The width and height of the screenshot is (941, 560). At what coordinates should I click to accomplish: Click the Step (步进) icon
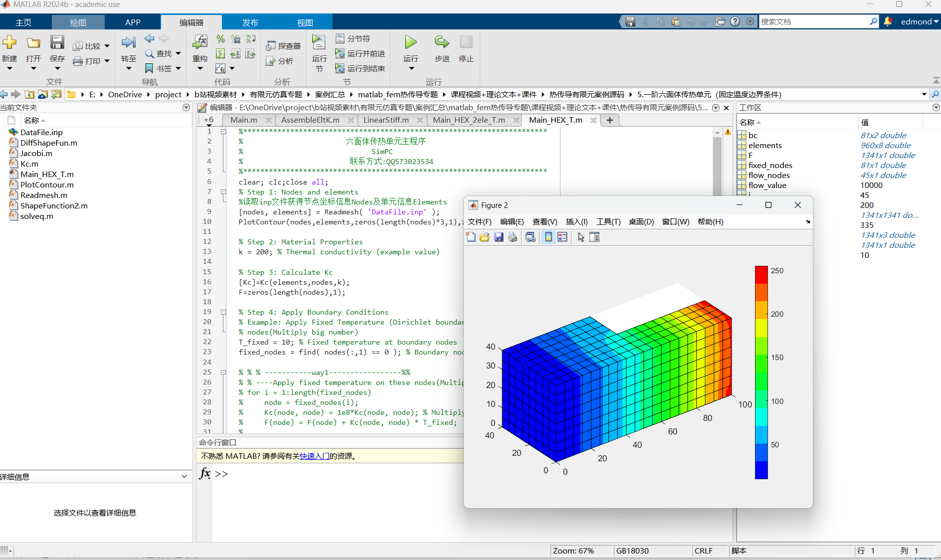coord(441,42)
